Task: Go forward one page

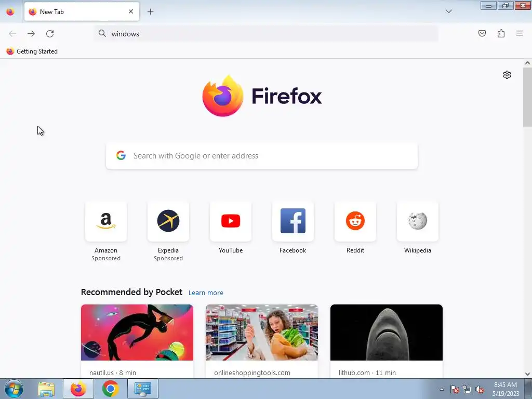Action: click(x=31, y=34)
